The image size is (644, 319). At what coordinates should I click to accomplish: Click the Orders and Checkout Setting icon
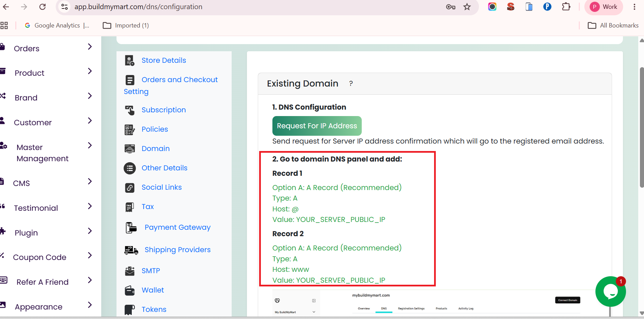click(130, 80)
